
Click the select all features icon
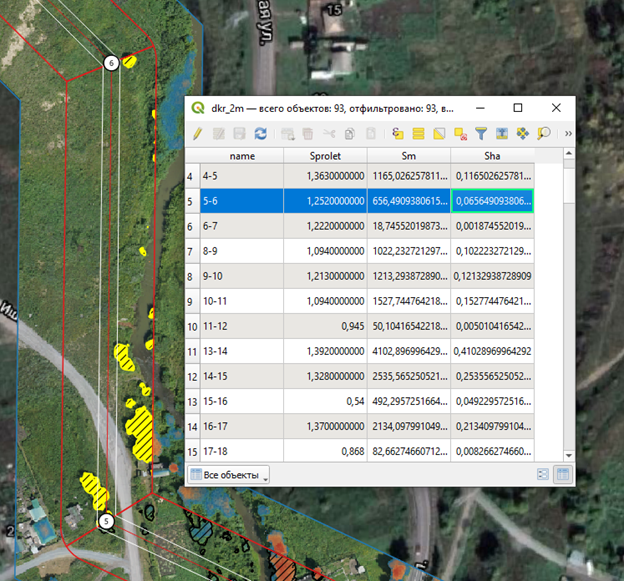coord(418,133)
